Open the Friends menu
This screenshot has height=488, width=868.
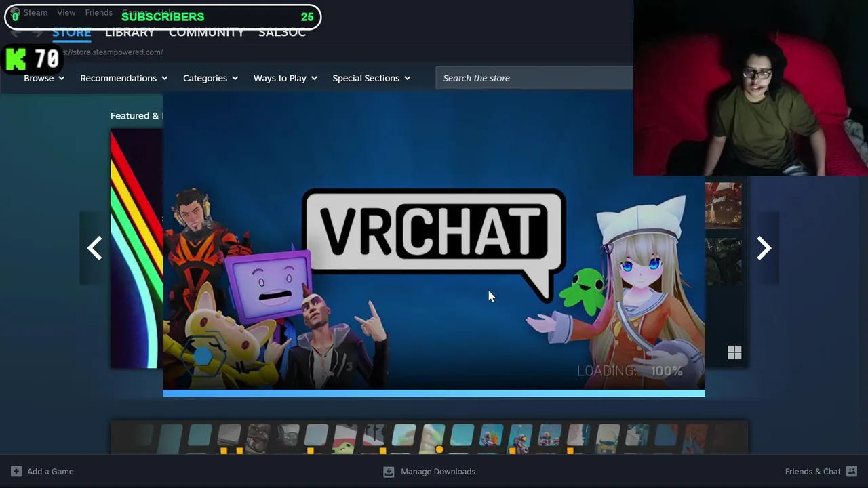[98, 12]
